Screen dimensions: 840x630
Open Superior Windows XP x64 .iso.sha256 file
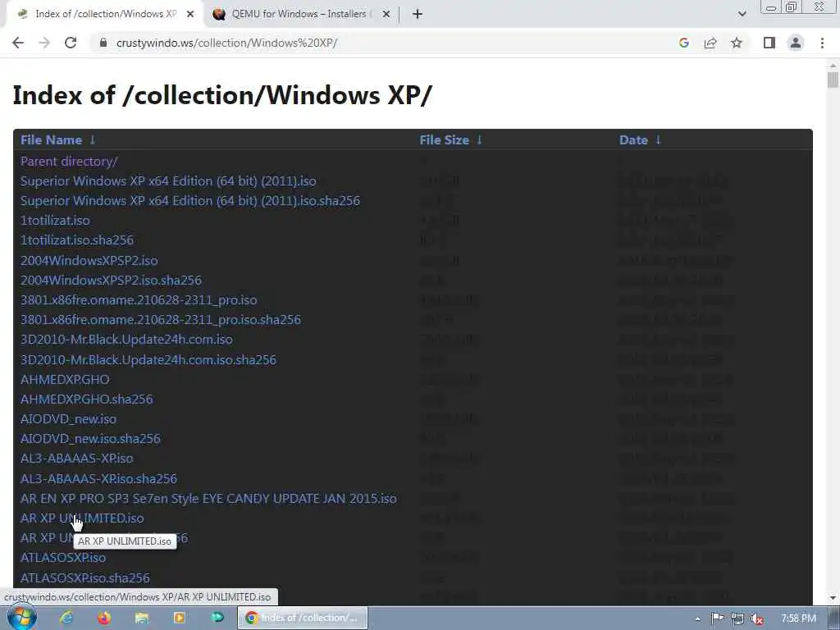[x=190, y=201]
